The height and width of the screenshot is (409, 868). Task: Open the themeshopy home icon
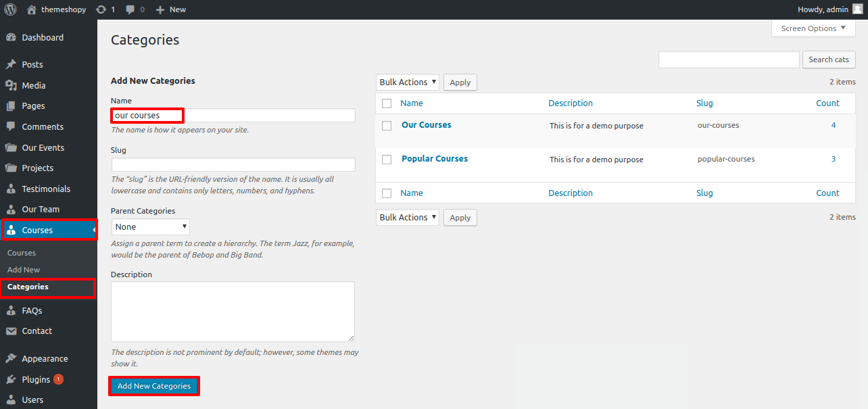(x=32, y=9)
